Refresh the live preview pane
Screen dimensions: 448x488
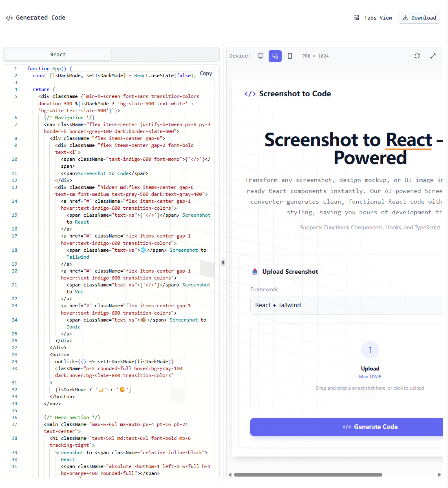click(417, 55)
